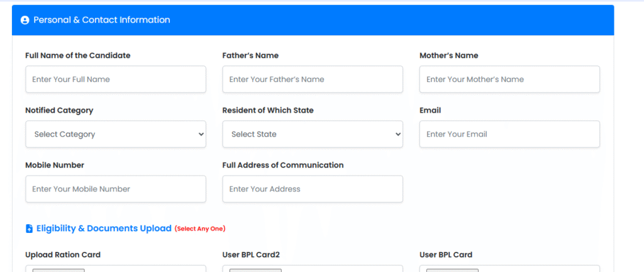
Task: Open the Notified Category dropdown
Action: (116, 134)
